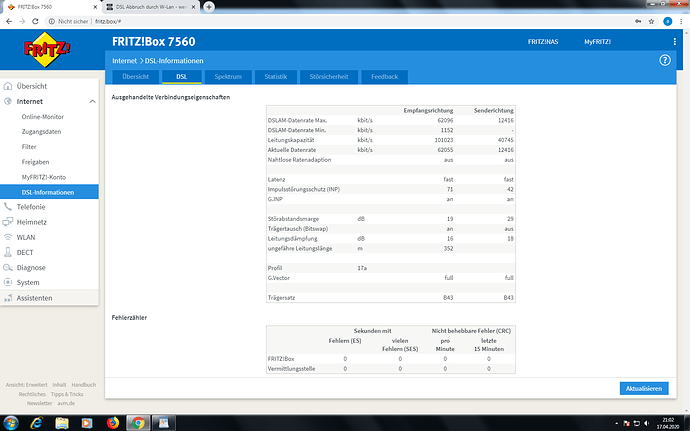690x431 pixels.
Task: Click the Assistenten wizard icon
Action: (7, 298)
